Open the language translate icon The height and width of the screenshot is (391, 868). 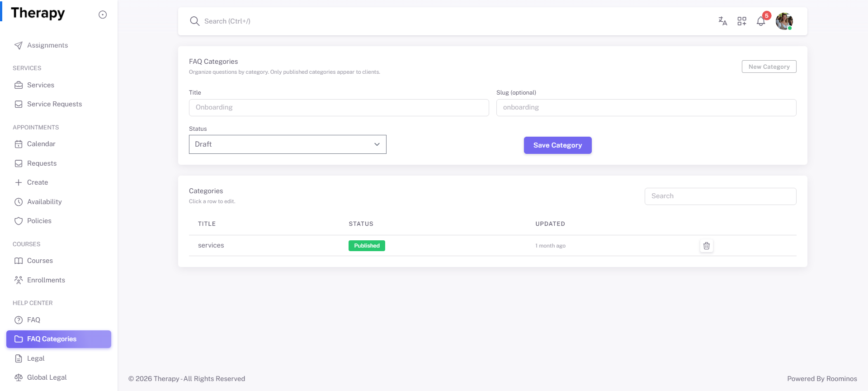[x=722, y=21]
